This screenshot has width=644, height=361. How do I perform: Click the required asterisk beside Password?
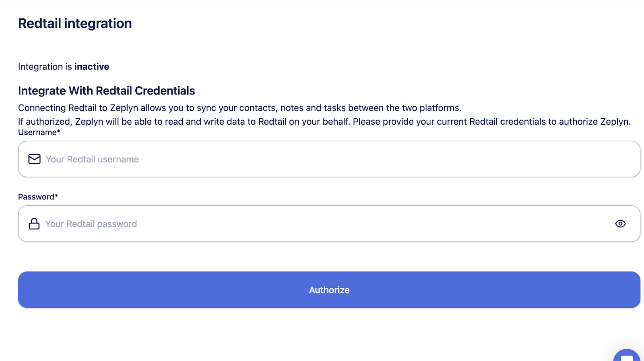click(56, 196)
